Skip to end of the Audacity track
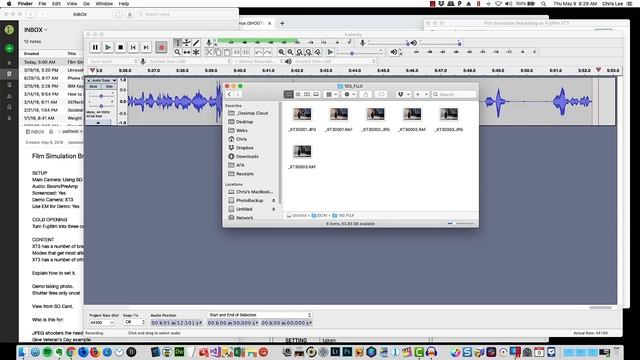 pyautogui.click(x=146, y=47)
